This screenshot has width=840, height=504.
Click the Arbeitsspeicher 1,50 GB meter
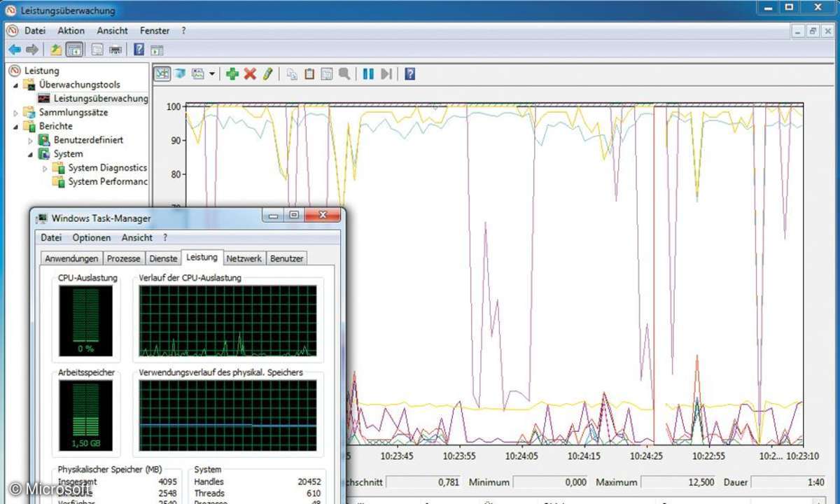tap(85, 416)
